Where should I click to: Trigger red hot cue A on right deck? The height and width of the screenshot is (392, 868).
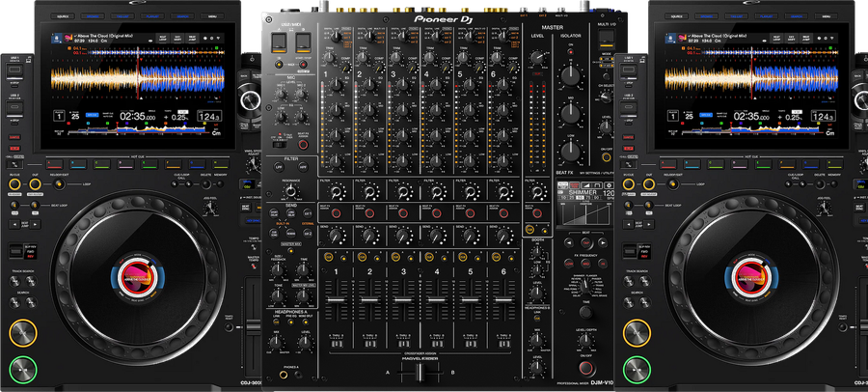(x=667, y=164)
